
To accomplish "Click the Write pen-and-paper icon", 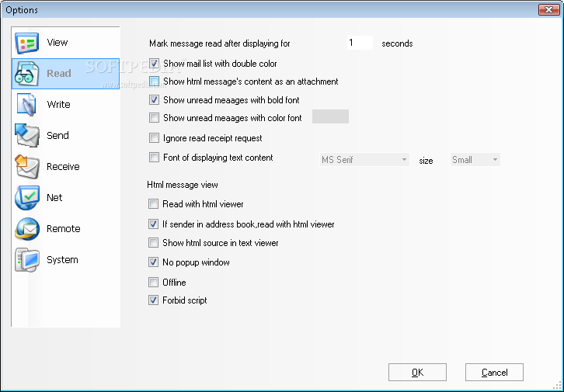I will (x=26, y=105).
